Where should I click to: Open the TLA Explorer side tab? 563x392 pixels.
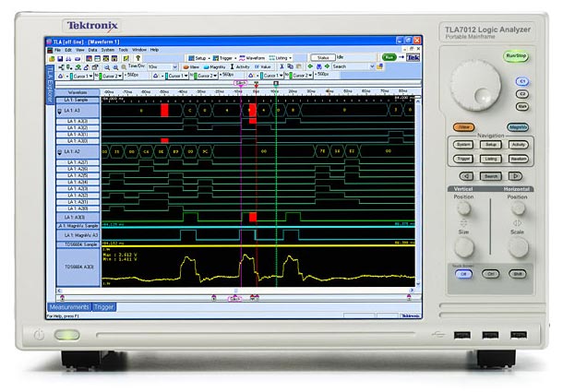(x=50, y=85)
